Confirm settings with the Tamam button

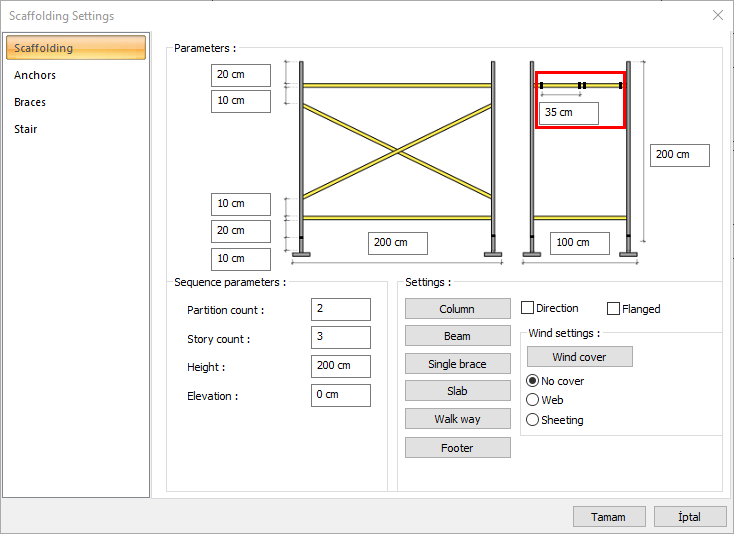click(609, 517)
